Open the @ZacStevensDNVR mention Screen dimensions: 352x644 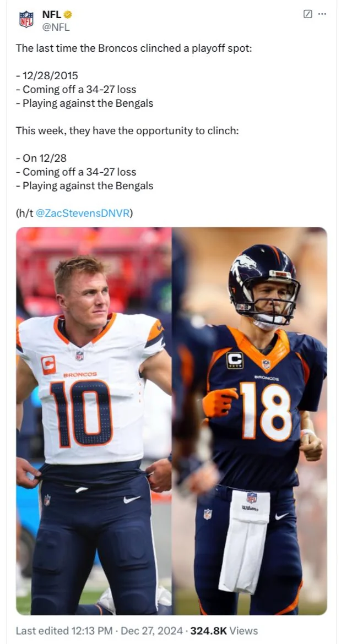pyautogui.click(x=83, y=213)
